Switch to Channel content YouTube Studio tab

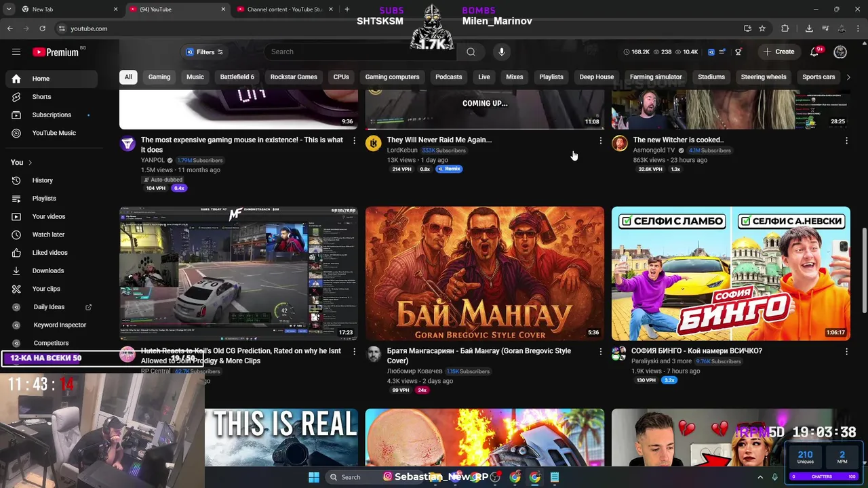coord(285,9)
